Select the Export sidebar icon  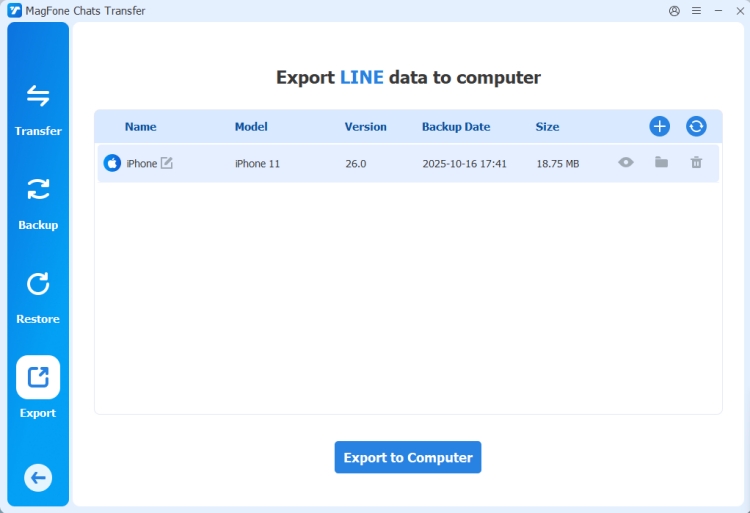(38, 378)
